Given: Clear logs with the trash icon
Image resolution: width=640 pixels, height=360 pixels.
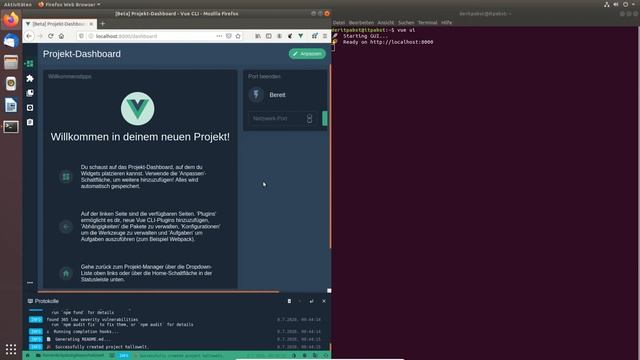Looking at the screenshot, I should click(289, 301).
